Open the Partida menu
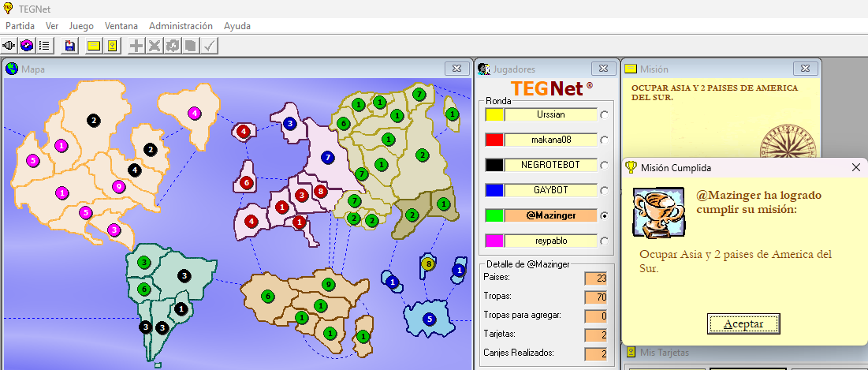Screen dimensions: 868x370 click(20, 26)
